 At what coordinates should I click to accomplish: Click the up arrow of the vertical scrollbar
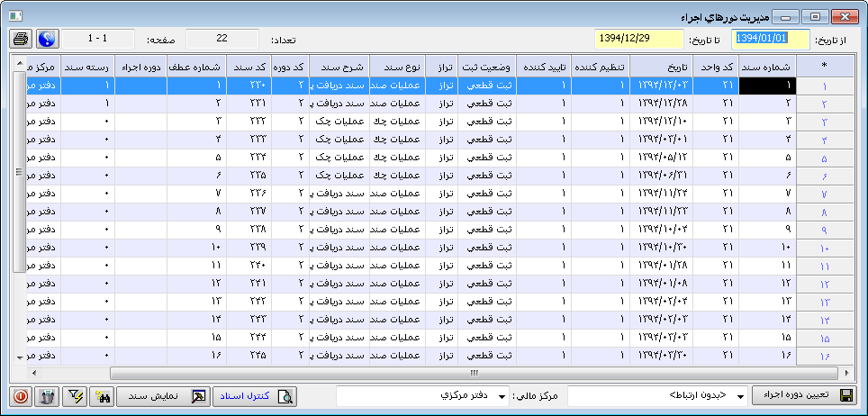coord(20,62)
